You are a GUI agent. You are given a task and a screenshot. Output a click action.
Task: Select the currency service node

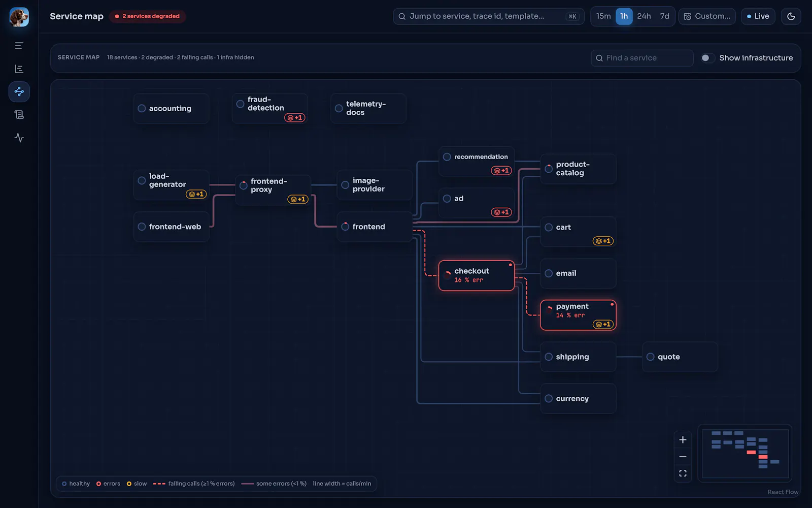(578, 398)
